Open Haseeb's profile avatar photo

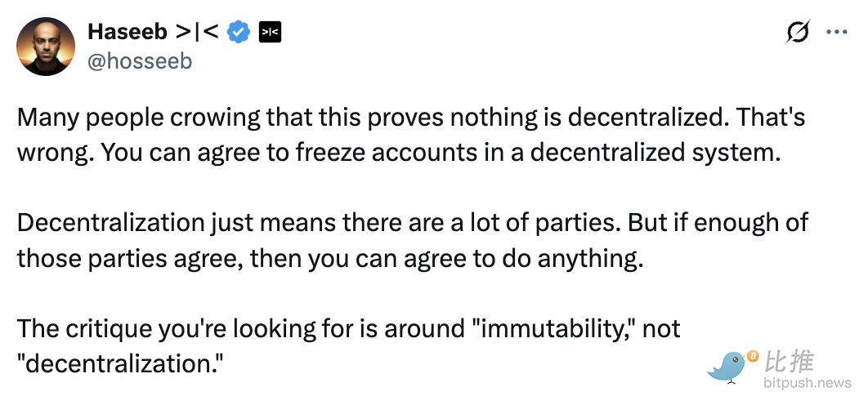coord(46,47)
